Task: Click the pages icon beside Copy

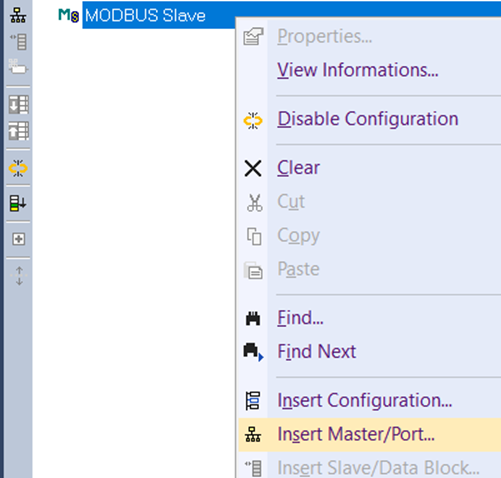Action: coord(254,236)
